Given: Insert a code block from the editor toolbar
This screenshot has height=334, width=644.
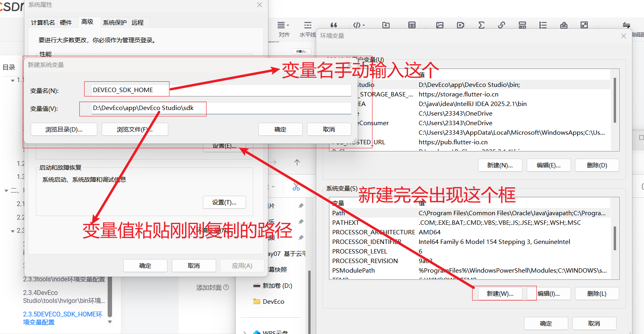Looking at the screenshot, I should click(357, 25).
